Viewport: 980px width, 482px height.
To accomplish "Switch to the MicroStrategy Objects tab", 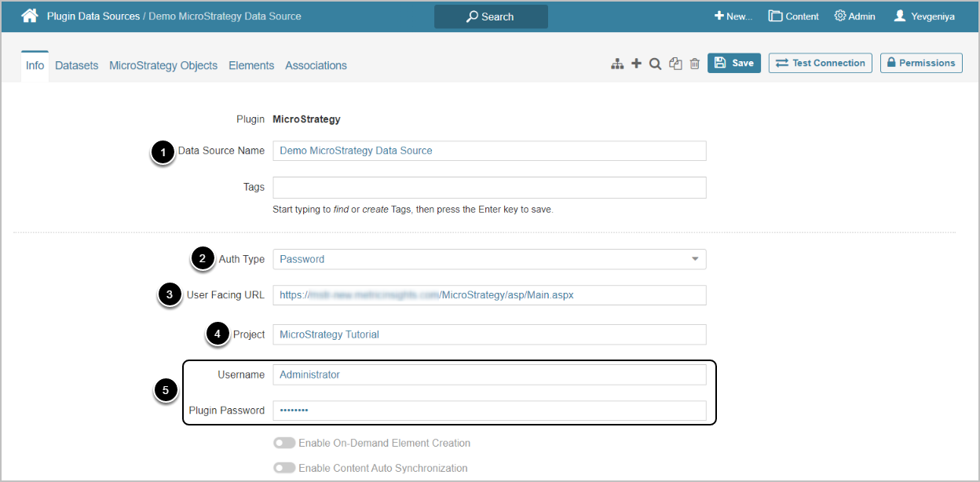I will coord(163,65).
